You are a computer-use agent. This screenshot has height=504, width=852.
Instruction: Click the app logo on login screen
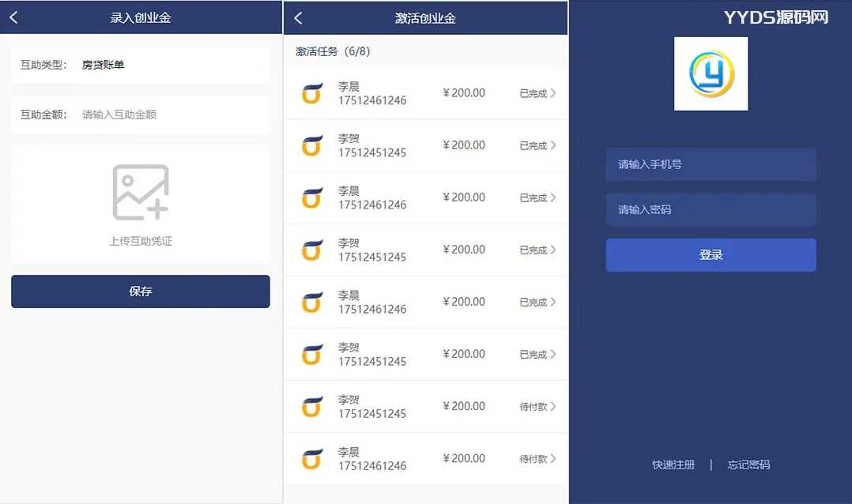click(711, 73)
